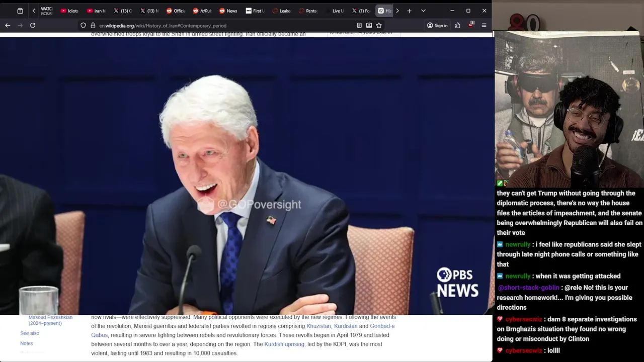
Task: Open the Kurdish uprising link
Action: coord(284,344)
